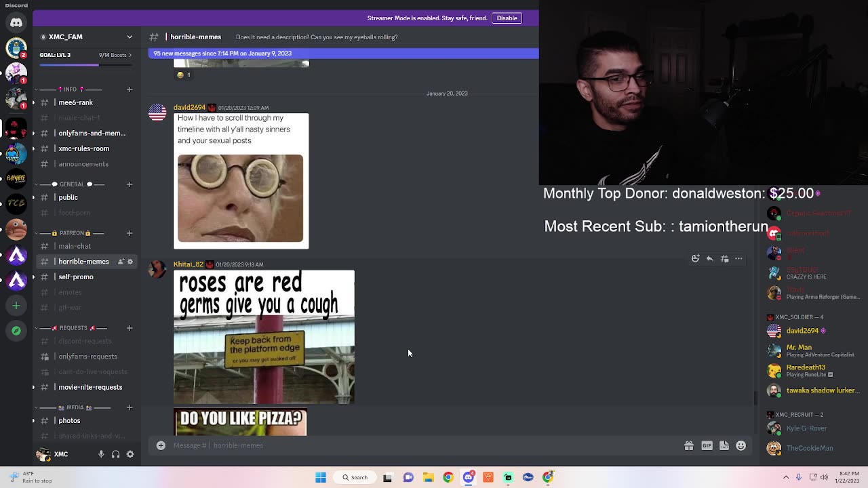Screen dimensions: 868x488
Task: Click the Add a Server plus icon
Action: pyautogui.click(x=16, y=306)
